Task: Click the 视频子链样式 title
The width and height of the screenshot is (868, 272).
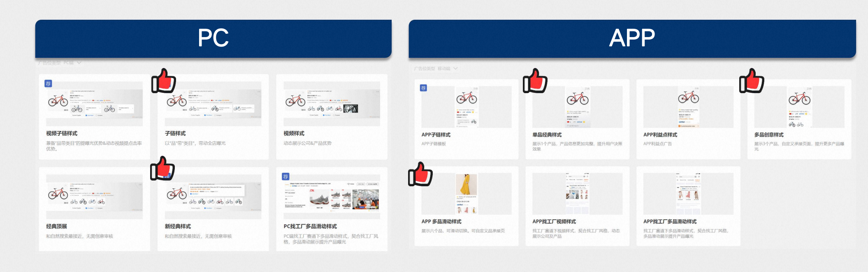Action: 62,134
